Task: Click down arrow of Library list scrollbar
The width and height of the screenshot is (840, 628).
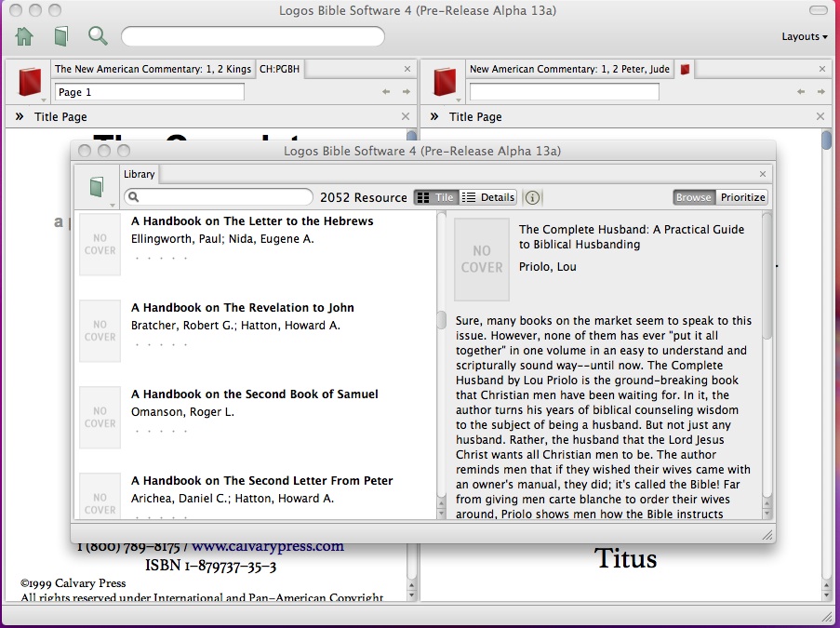Action: [442, 514]
